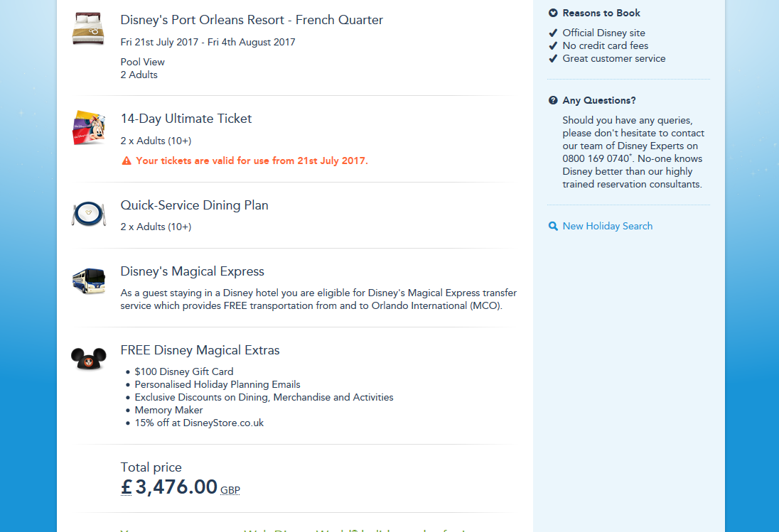This screenshot has width=779, height=532.
Task: Click the GBP currency abbreviation
Action: [230, 490]
